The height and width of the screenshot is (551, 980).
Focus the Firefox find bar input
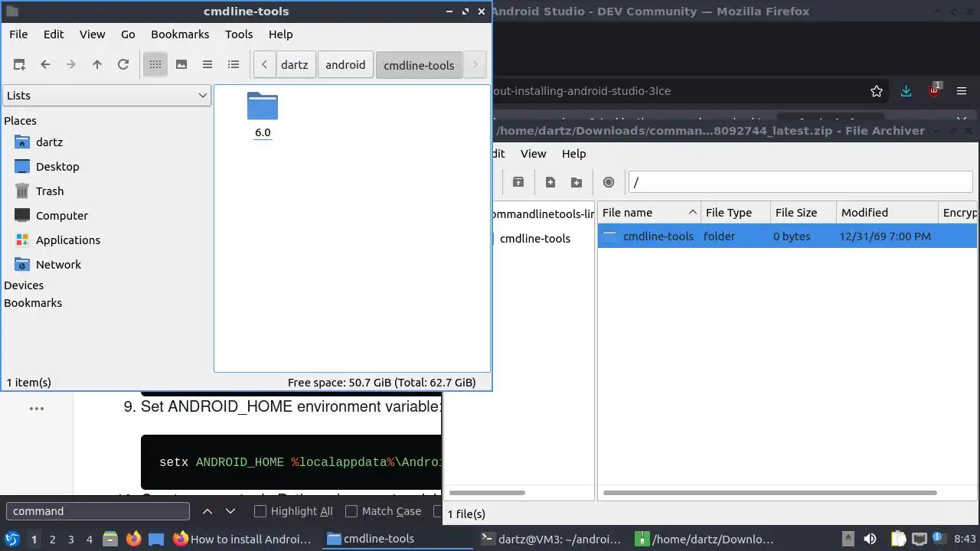[98, 511]
